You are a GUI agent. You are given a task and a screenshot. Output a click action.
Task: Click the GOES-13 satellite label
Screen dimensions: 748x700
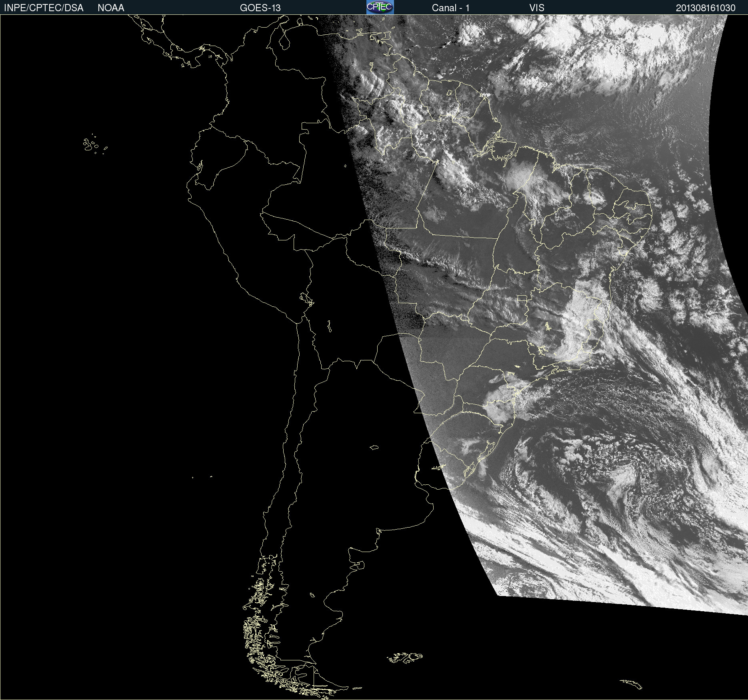(260, 8)
